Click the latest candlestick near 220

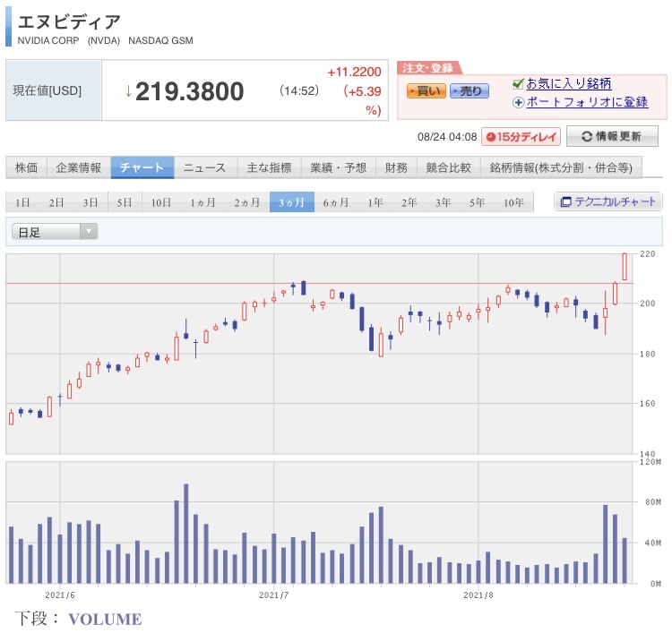point(625,267)
